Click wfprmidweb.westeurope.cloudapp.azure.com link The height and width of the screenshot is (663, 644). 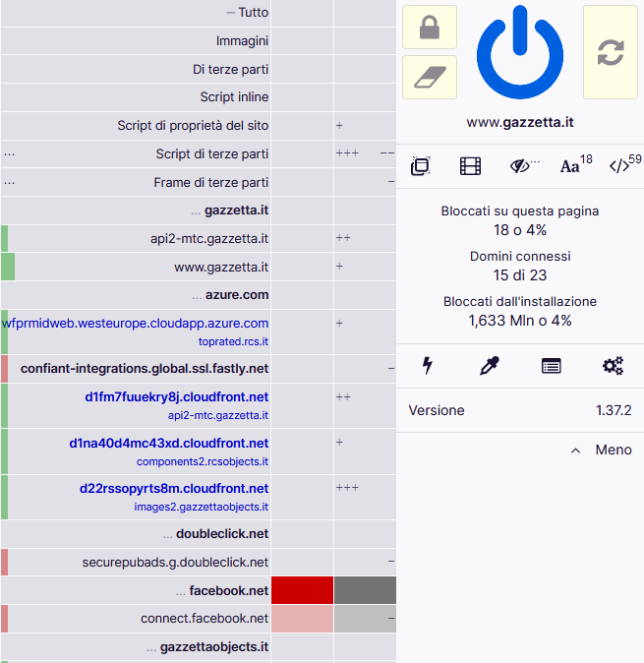pyautogui.click(x=136, y=323)
